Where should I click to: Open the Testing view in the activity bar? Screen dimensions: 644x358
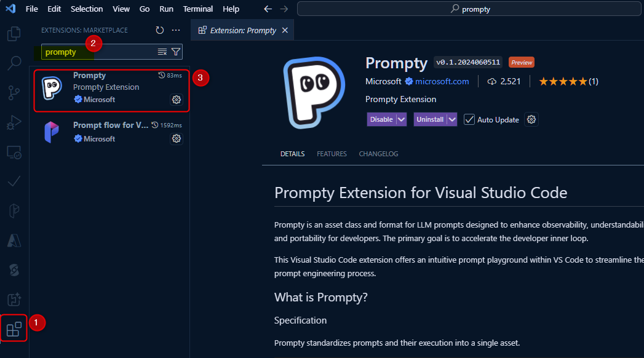point(14,181)
